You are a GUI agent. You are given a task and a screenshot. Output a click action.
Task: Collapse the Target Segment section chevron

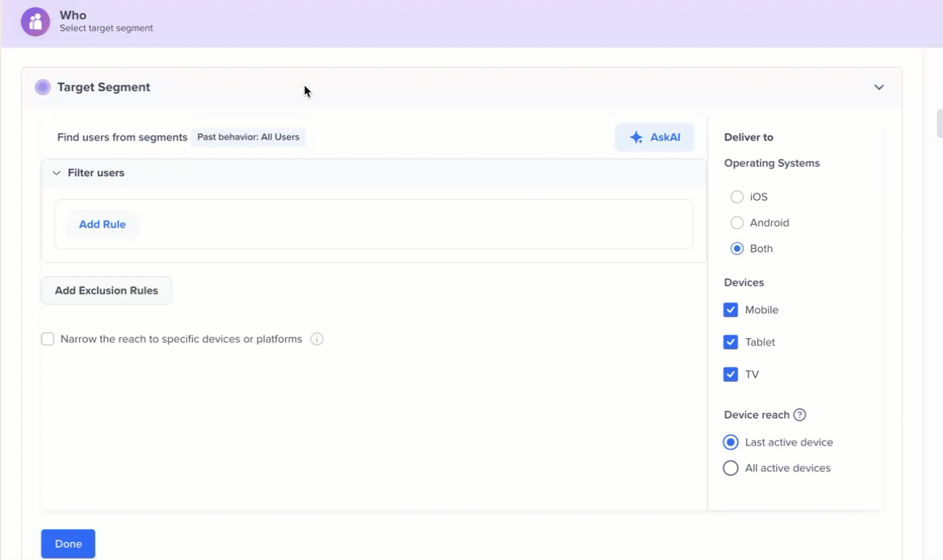pos(879,87)
